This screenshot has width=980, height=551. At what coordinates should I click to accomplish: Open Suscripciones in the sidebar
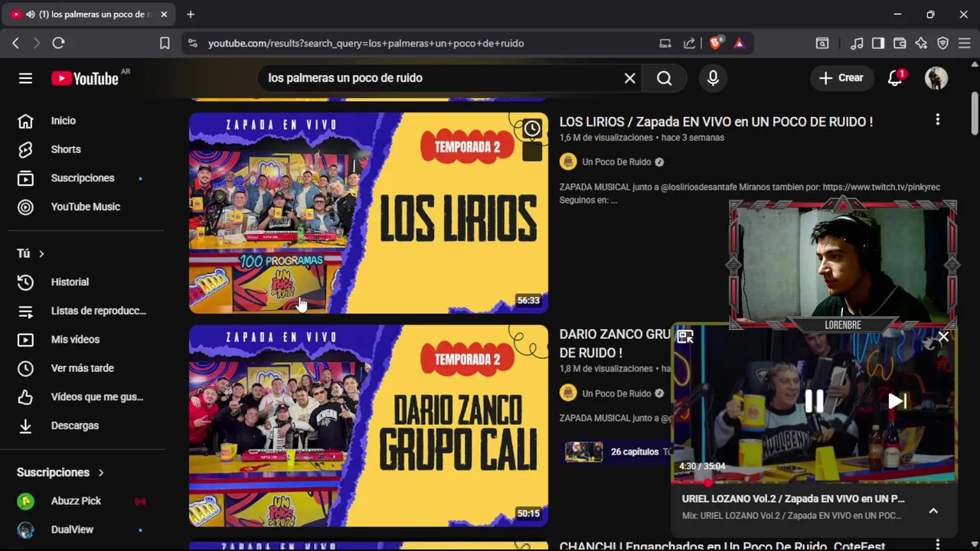point(83,178)
